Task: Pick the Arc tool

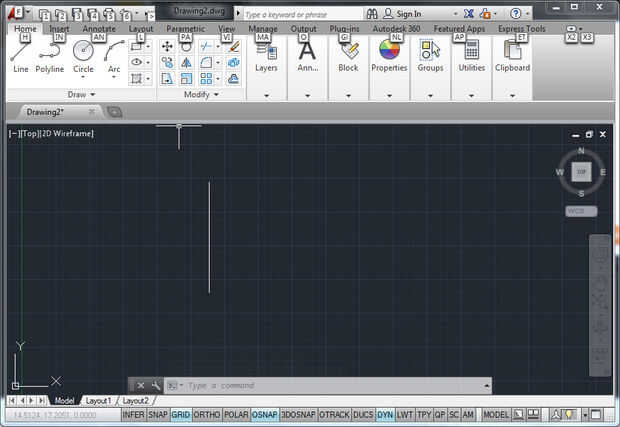Action: [x=114, y=55]
